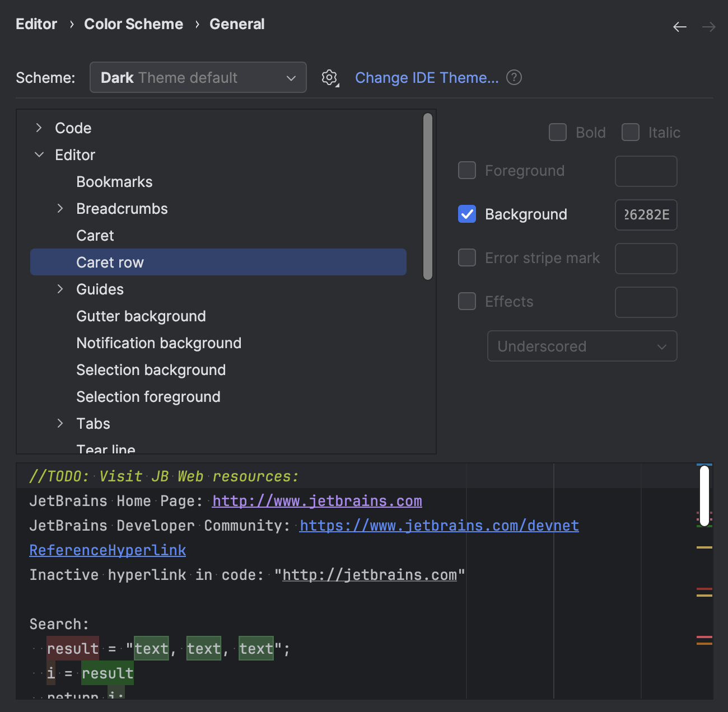Collapse the Editor tree section
The image size is (728, 712).
[x=39, y=154]
